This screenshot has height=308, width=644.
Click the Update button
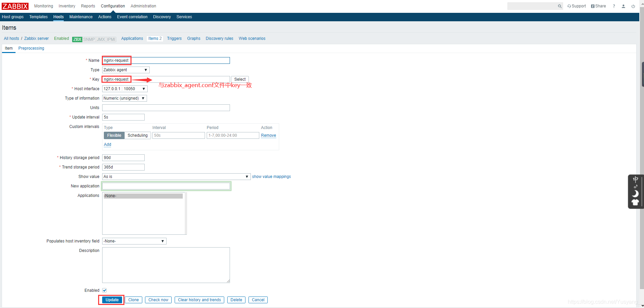coord(112,300)
